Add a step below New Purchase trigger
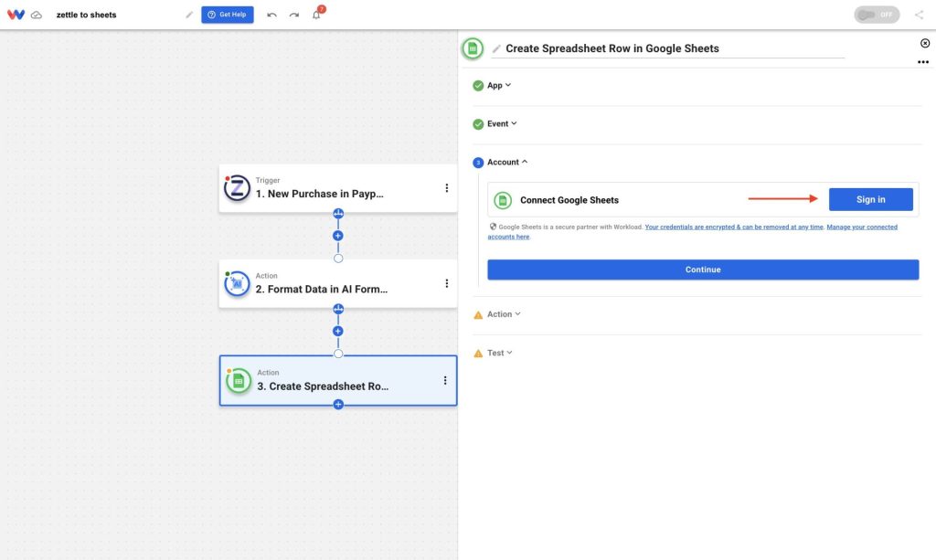The width and height of the screenshot is (936, 560). [x=338, y=236]
